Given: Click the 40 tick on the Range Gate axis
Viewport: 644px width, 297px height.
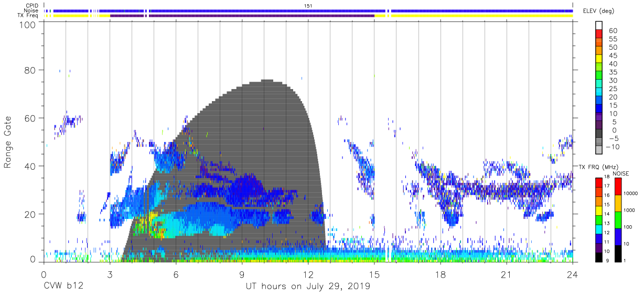Looking at the screenshot, I should coord(30,166).
